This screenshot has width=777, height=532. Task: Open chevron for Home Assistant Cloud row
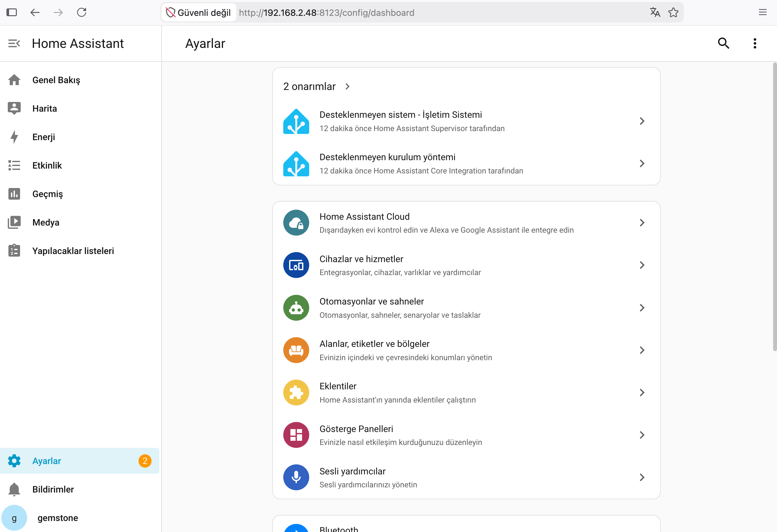click(x=642, y=223)
